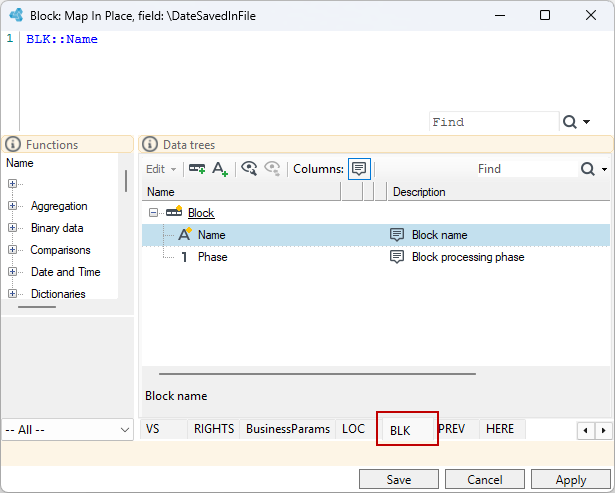Viewport: 615px width, 493px height.
Task: Click the Save button
Action: click(399, 479)
